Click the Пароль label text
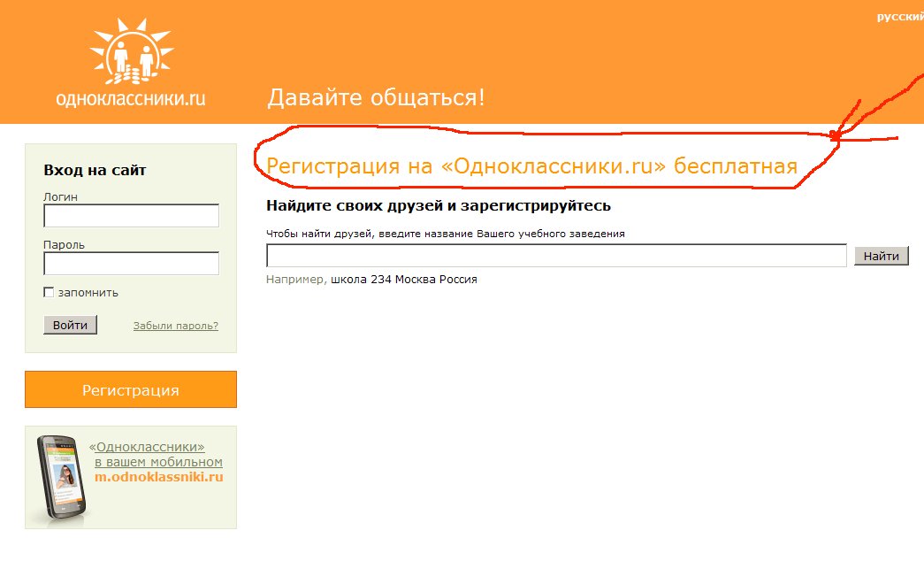Viewport: 924px width, 569px height. point(65,245)
